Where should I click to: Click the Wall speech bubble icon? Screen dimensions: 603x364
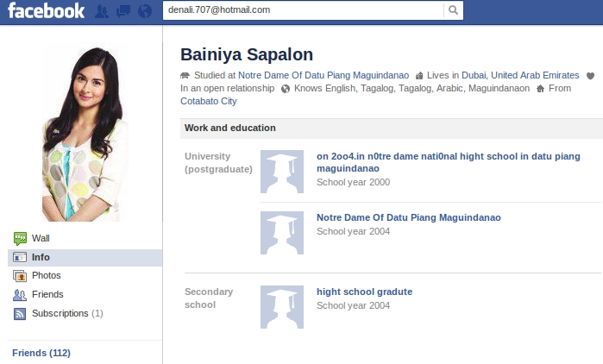pos(20,238)
